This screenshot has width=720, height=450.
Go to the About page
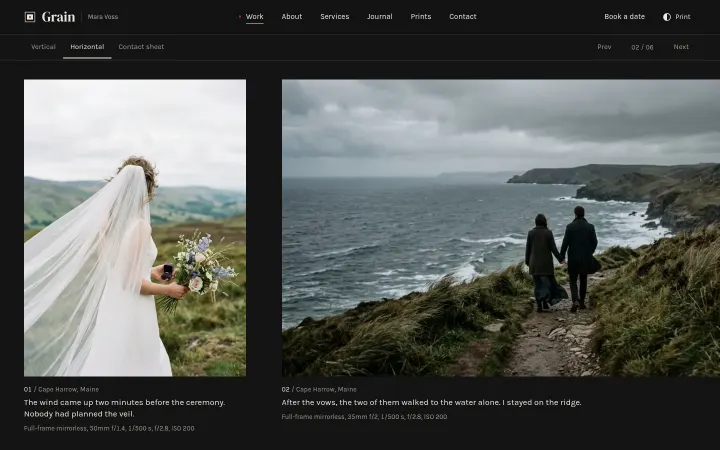pyautogui.click(x=292, y=17)
